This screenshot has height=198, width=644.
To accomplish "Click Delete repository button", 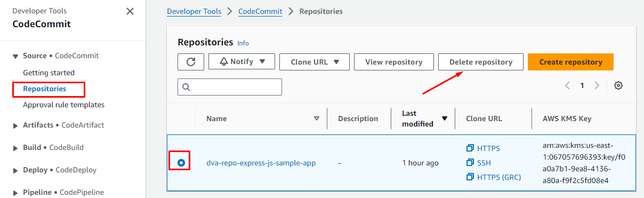I will point(481,62).
